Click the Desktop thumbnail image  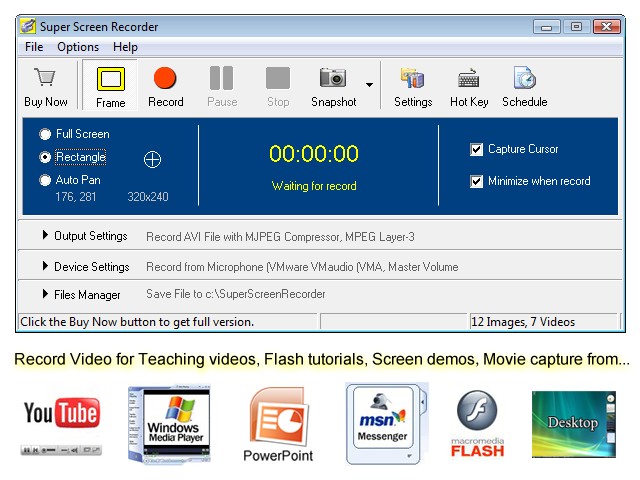coord(573,424)
